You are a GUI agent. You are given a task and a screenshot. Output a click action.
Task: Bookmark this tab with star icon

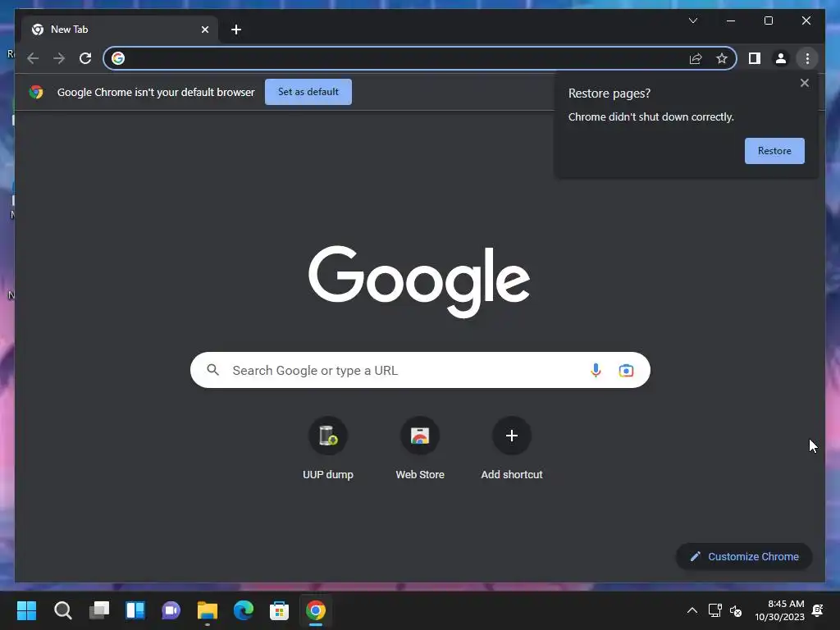[x=722, y=58]
